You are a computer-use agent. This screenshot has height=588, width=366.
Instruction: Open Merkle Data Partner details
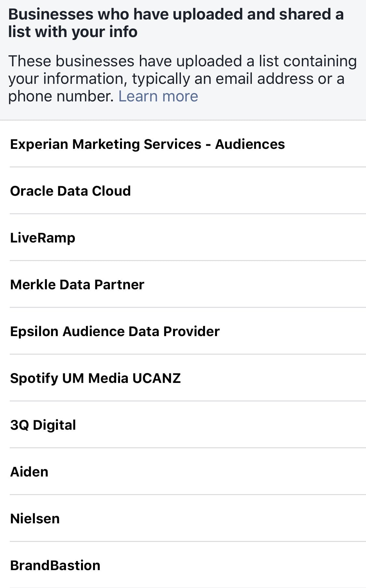[x=77, y=285]
